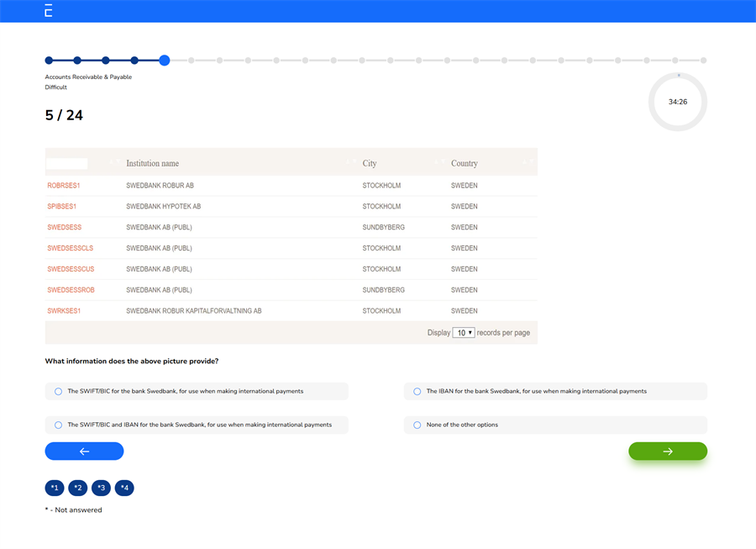This screenshot has width=756, height=549.
Task: Select the SWIFT/BIC international payments answer
Action: tap(58, 391)
